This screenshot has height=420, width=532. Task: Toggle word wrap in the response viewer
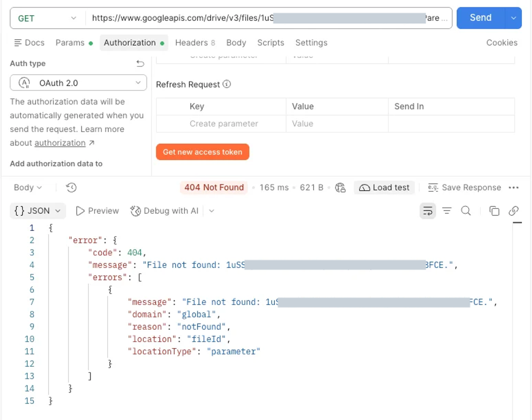click(x=428, y=211)
